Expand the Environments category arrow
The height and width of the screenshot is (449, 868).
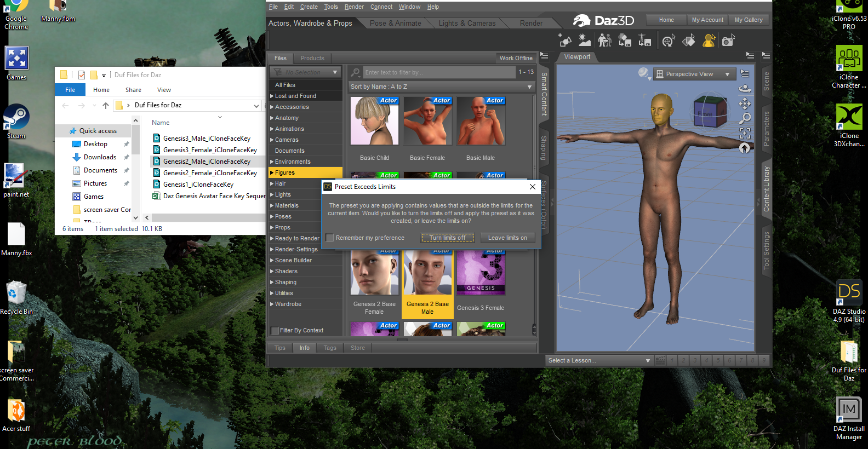point(272,162)
